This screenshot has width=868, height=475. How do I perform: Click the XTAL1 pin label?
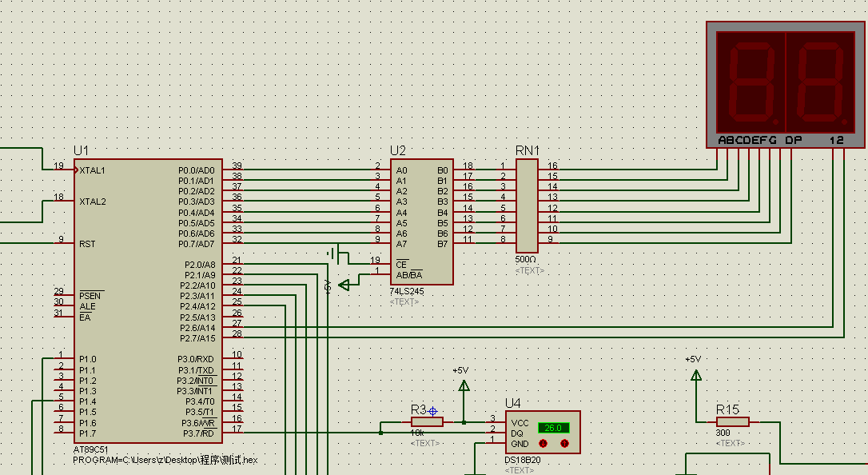(x=93, y=170)
